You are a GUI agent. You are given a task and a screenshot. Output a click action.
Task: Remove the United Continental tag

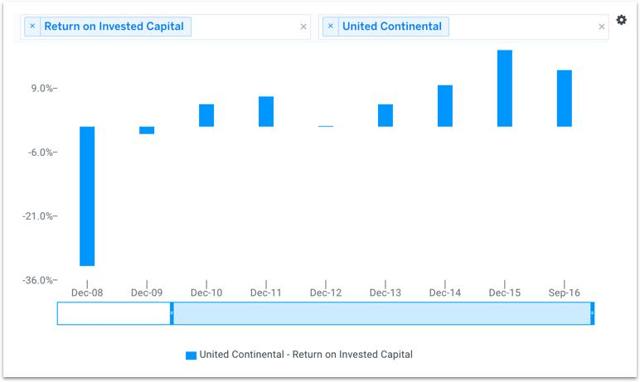(331, 26)
